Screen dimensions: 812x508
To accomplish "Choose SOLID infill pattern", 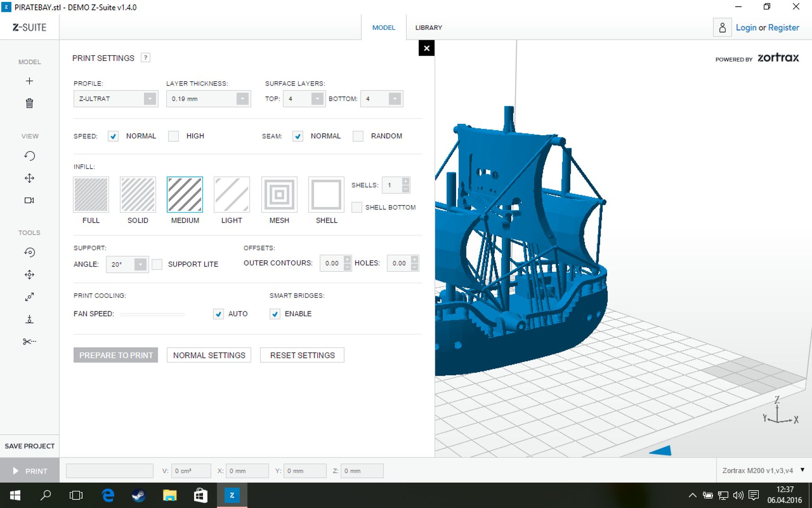I will pyautogui.click(x=138, y=194).
